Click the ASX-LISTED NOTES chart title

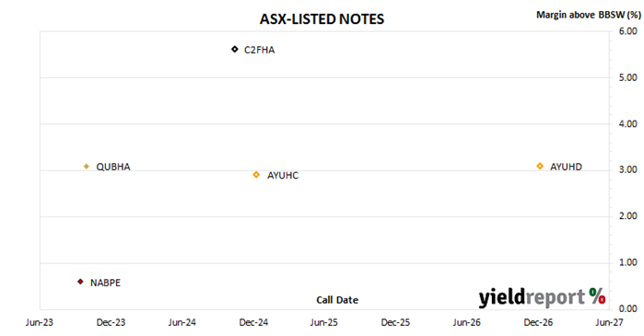(x=322, y=19)
